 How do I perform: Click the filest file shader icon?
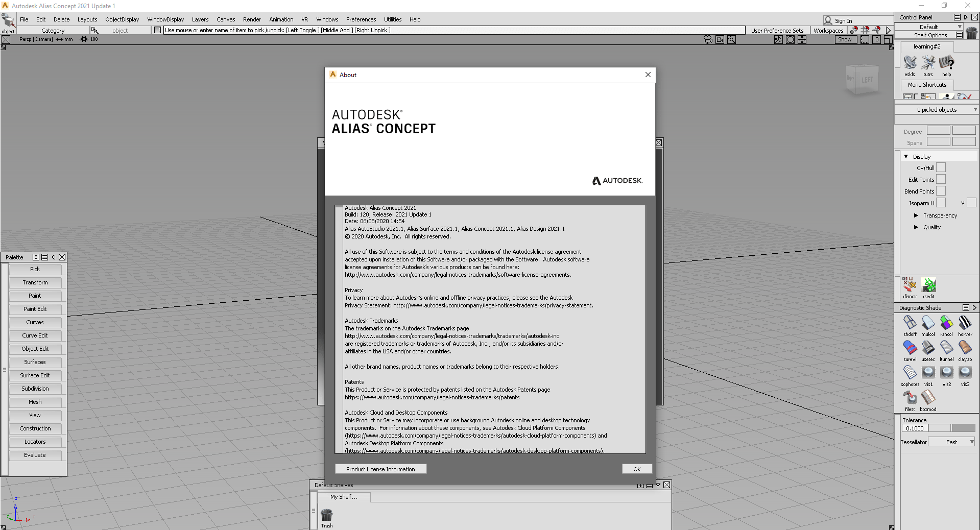tap(910, 398)
